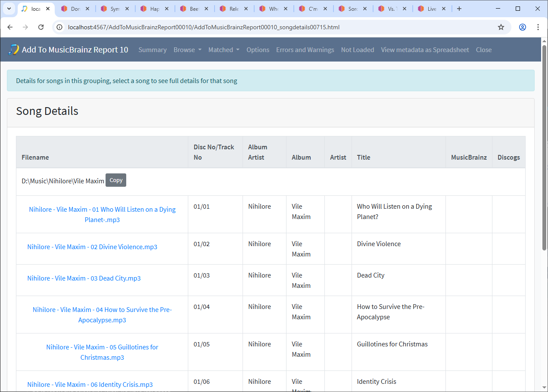Select View metadata as Spreadsheet
Screen dimensions: 548x392
coord(425,49)
